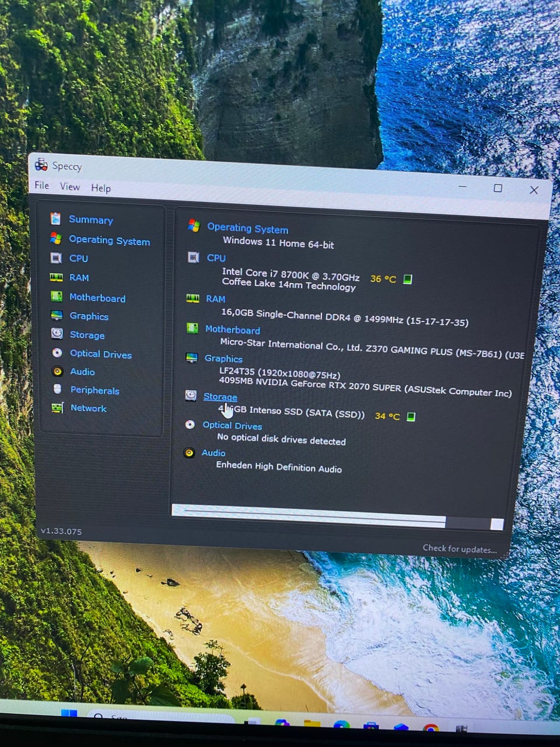
Task: Click the green status icon next to 36 °C
Action: coord(408,279)
